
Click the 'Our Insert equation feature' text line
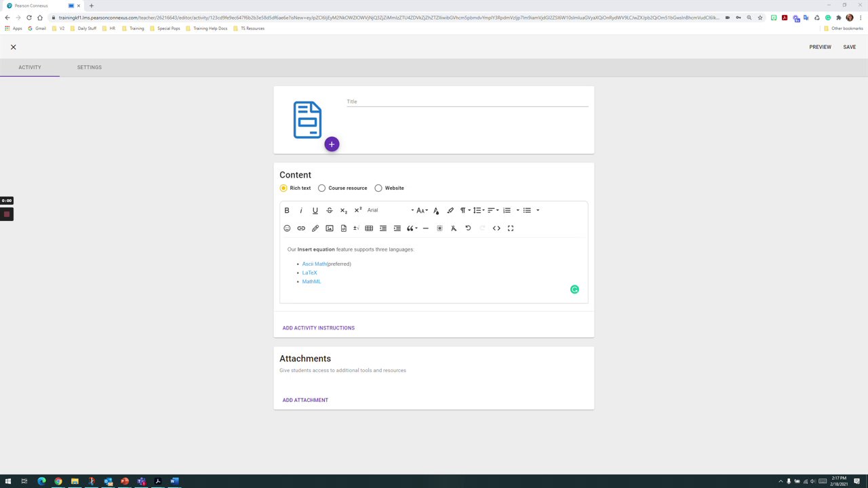tap(351, 249)
